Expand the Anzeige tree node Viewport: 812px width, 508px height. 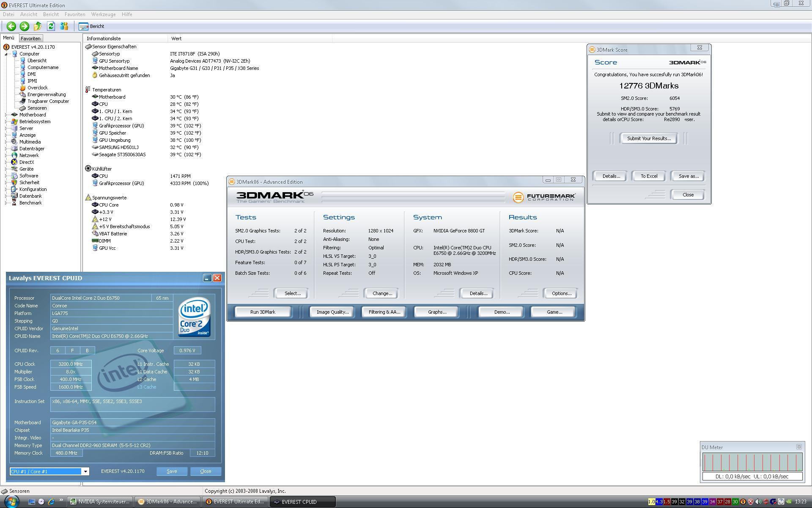click(6, 135)
